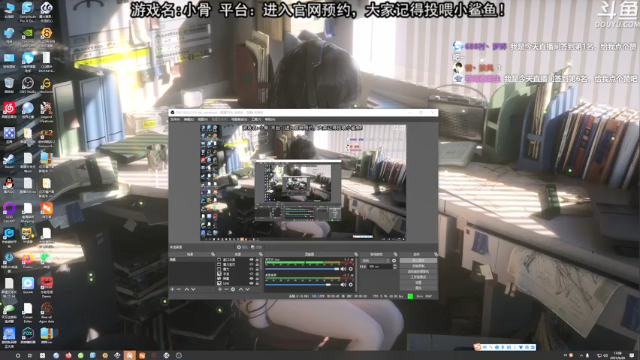Remove selected scene with Scenes minus icon

[x=179, y=289]
